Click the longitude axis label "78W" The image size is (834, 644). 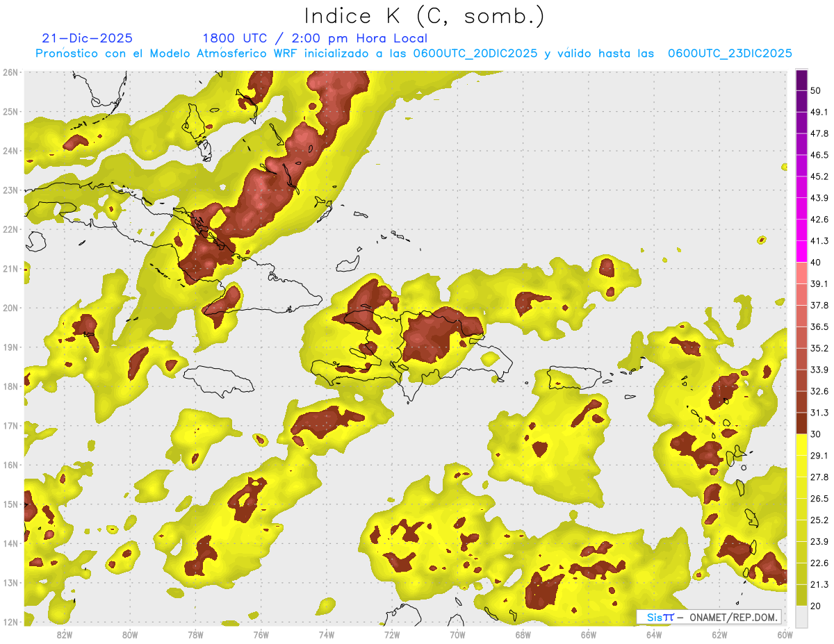pyautogui.click(x=195, y=635)
